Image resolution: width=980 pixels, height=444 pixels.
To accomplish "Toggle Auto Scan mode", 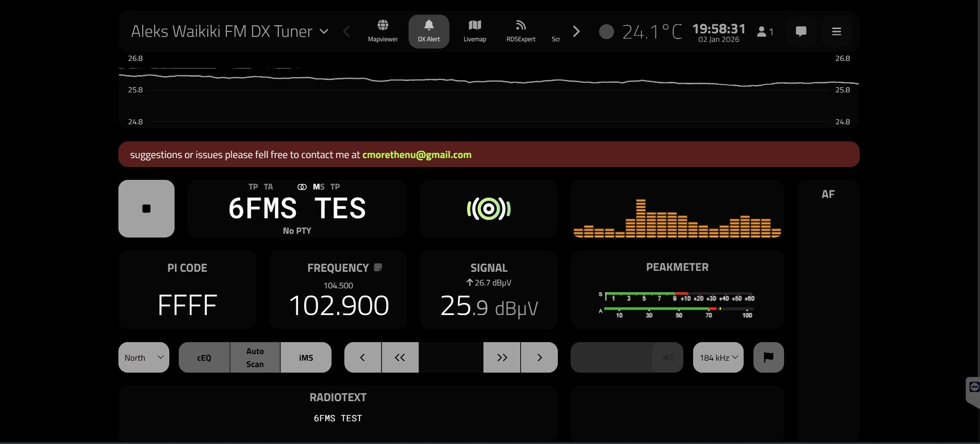I will 255,357.
